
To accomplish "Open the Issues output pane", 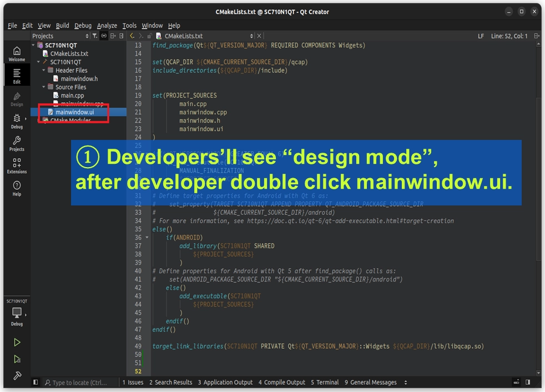I will [x=133, y=382].
